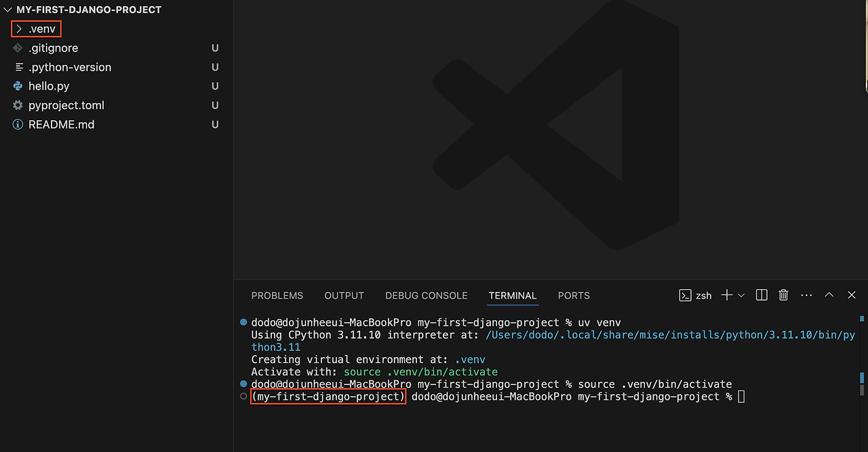Click the git icon beside .gitignore

pyautogui.click(x=18, y=48)
